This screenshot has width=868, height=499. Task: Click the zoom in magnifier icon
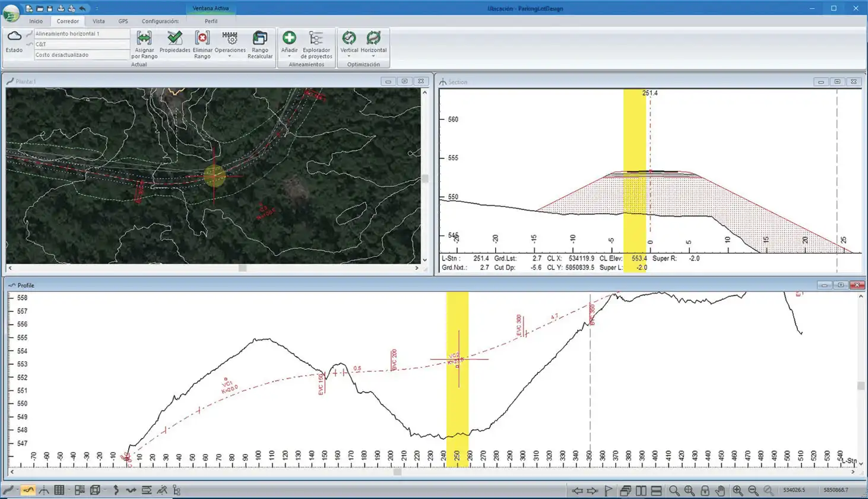tap(737, 490)
